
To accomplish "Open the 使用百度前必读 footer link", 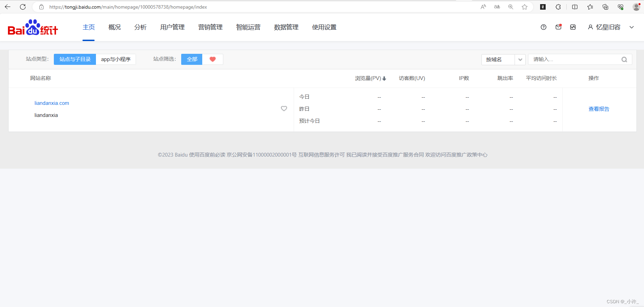I will tap(207, 155).
